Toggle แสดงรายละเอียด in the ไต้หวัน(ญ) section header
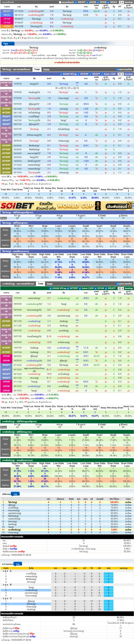The image size is (134, 644). pyautogui.click(x=117, y=69)
